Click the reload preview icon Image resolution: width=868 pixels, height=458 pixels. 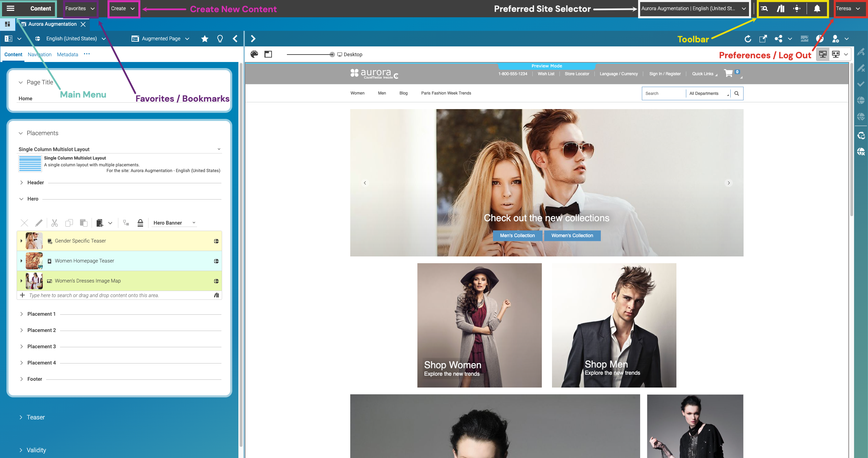pyautogui.click(x=748, y=39)
